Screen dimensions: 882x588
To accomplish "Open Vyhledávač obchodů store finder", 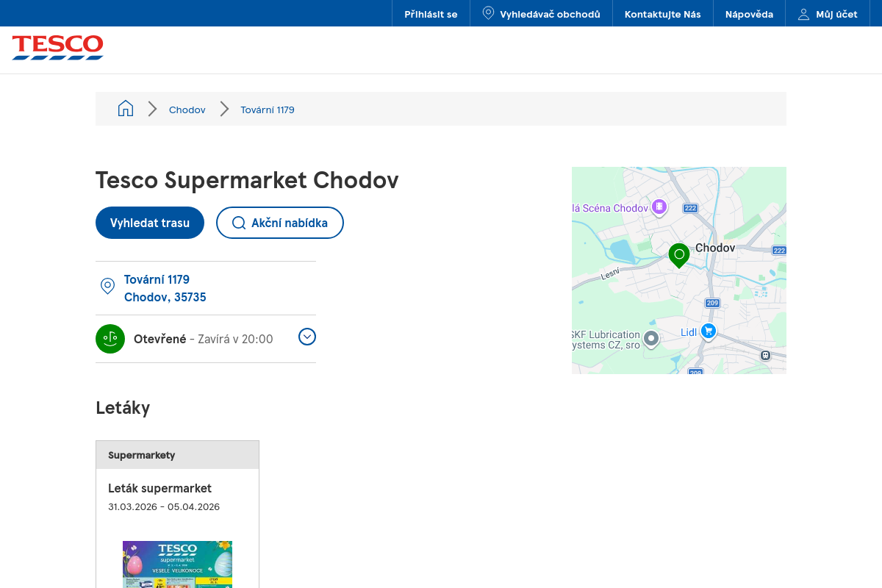I will pos(541,14).
